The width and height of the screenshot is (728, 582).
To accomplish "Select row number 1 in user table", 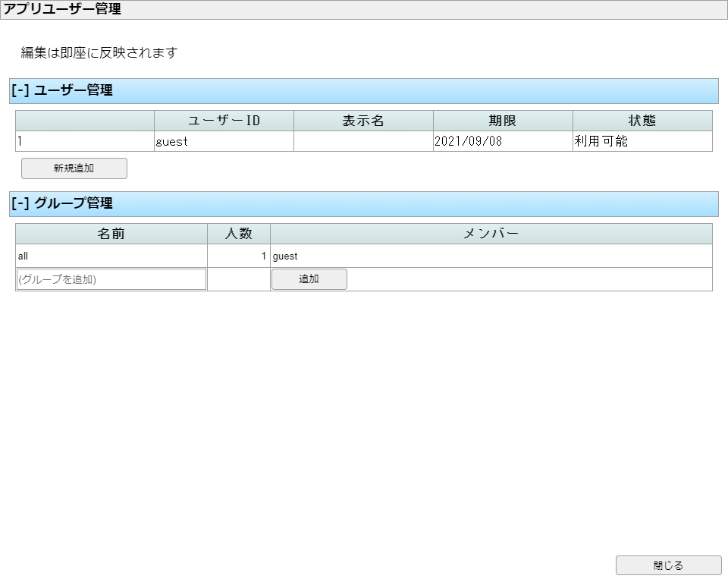I will coord(85,141).
